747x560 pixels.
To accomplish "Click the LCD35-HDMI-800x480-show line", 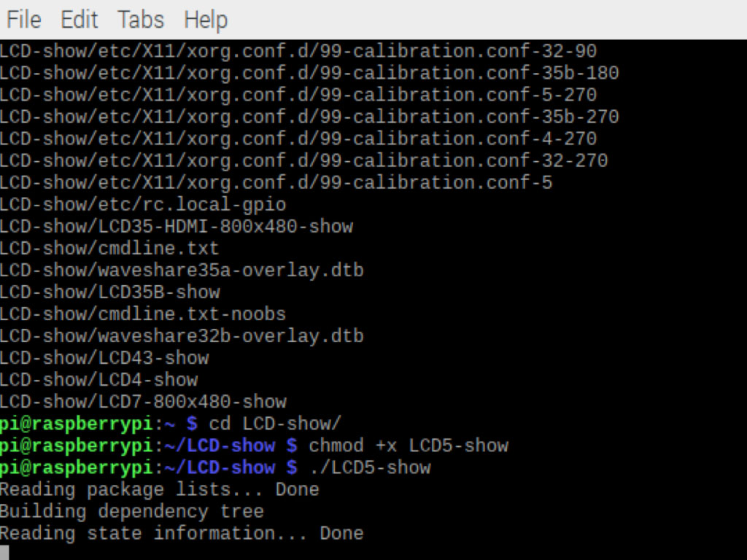I will pyautogui.click(x=177, y=227).
